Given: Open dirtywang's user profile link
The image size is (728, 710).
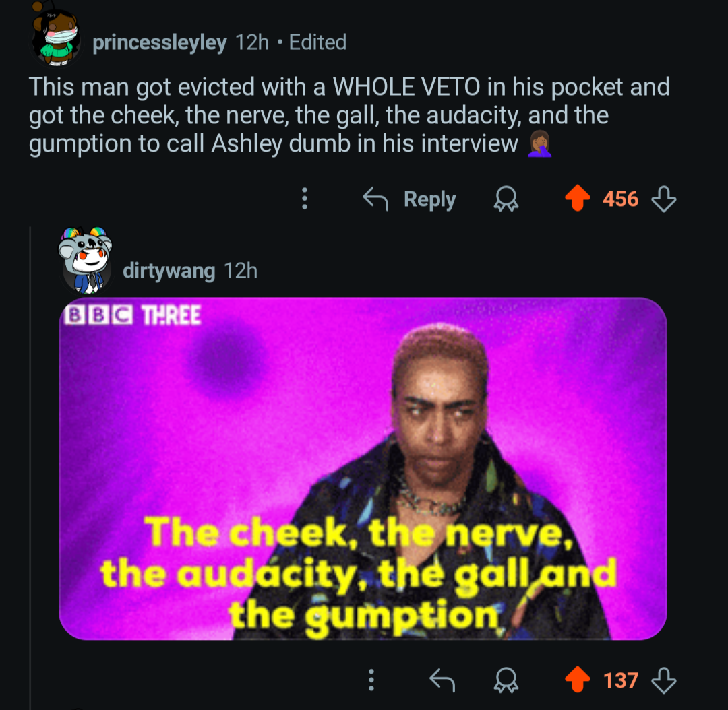Looking at the screenshot, I should pyautogui.click(x=169, y=271).
